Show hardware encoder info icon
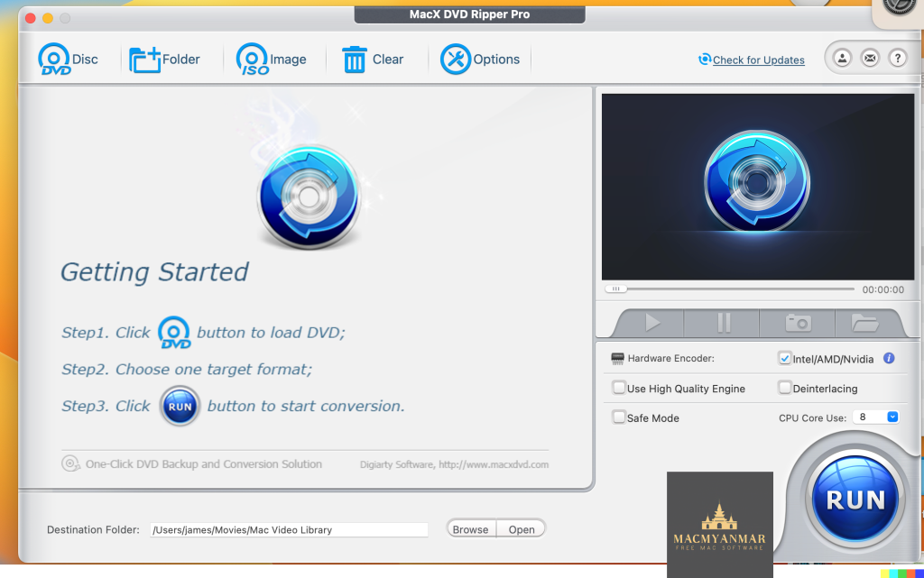Viewport: 924px width, 578px height. click(x=889, y=358)
